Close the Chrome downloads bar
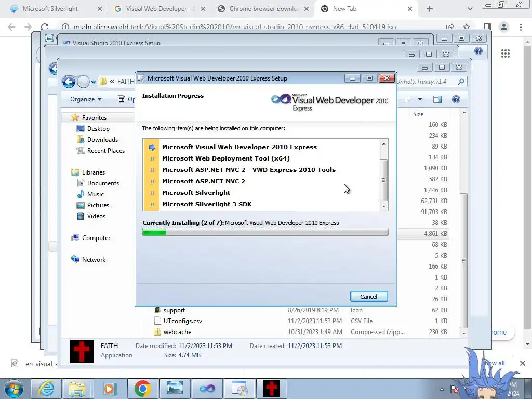This screenshot has width=532, height=399. point(523,363)
